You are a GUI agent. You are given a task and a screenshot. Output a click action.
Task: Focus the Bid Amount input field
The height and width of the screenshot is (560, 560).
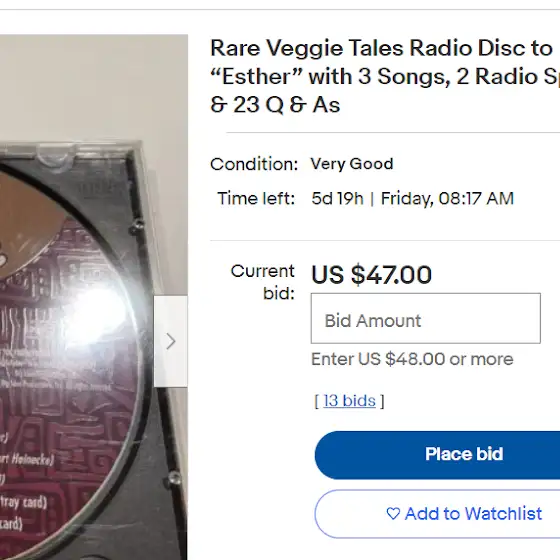click(x=426, y=319)
